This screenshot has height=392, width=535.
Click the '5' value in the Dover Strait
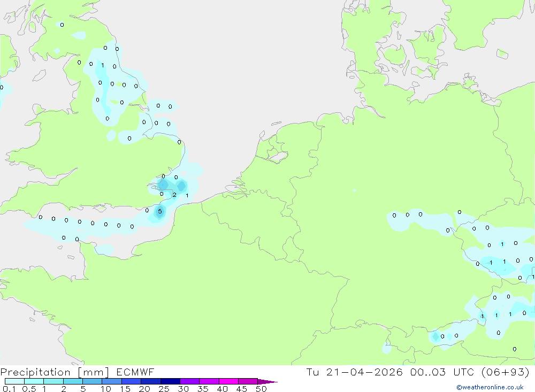[159, 212]
